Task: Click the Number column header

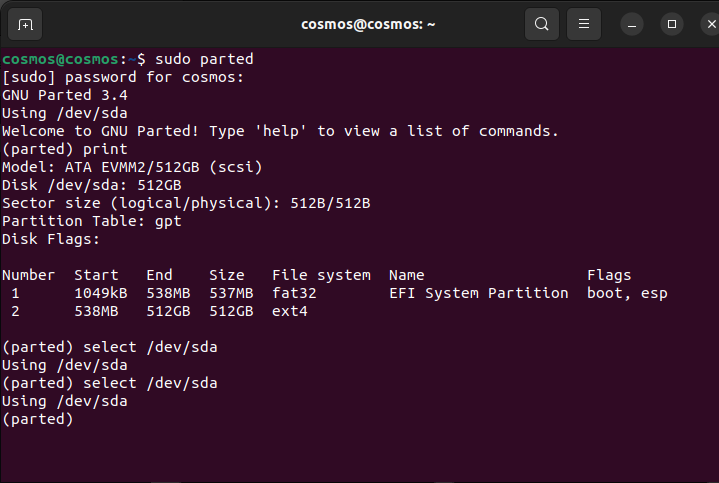Action: click(x=28, y=275)
